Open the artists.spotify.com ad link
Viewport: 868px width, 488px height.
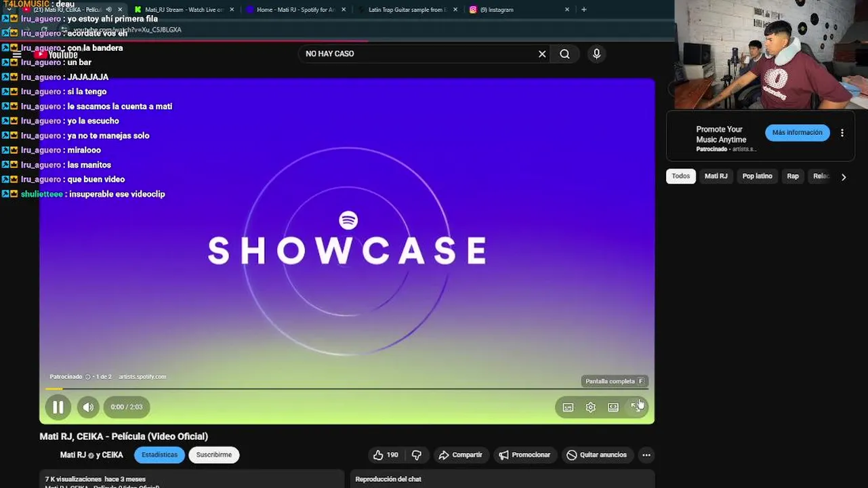pos(142,377)
